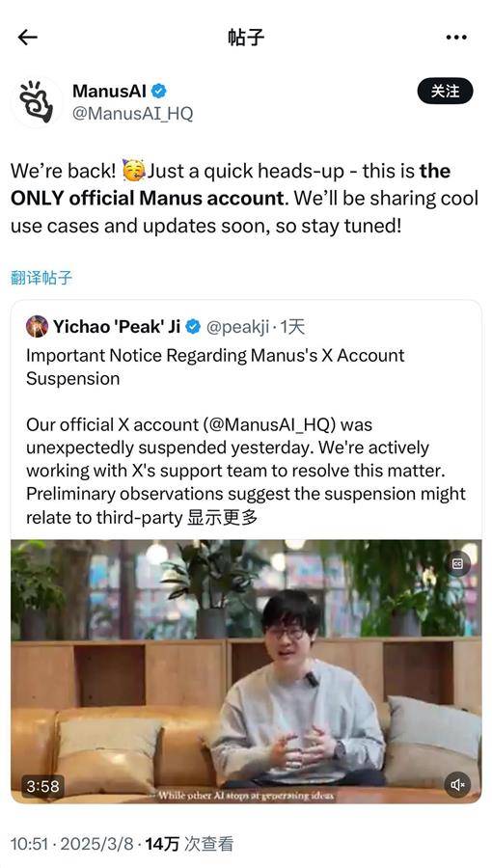View the 14万 次查看 view count
Screen dimensions: 492x868
click(x=189, y=844)
